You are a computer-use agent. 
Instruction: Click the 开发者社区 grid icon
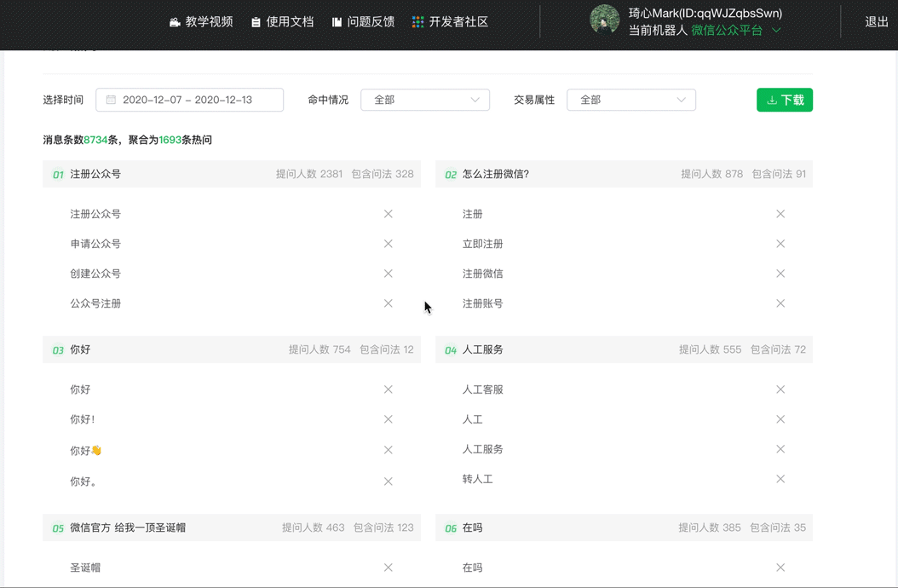point(417,22)
